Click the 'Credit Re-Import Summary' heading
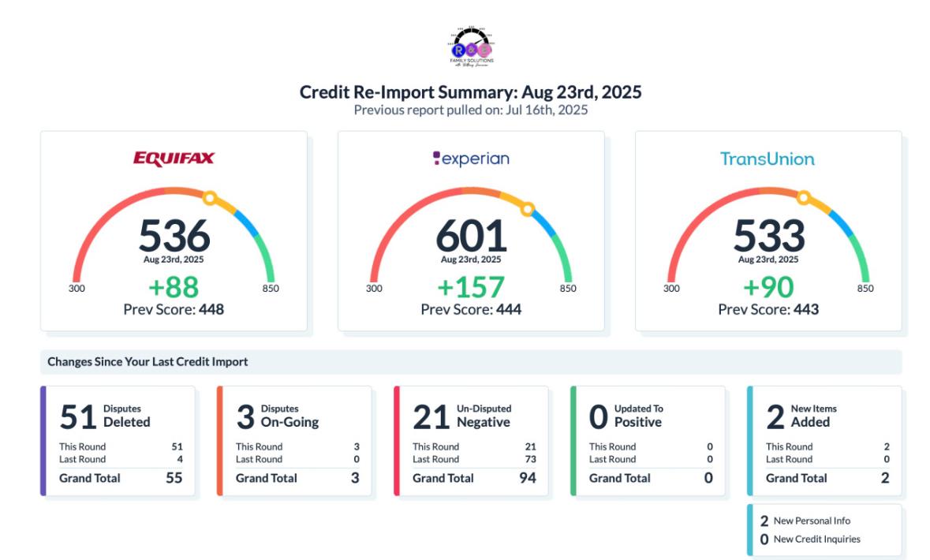This screenshot has height=560, width=930. click(470, 92)
